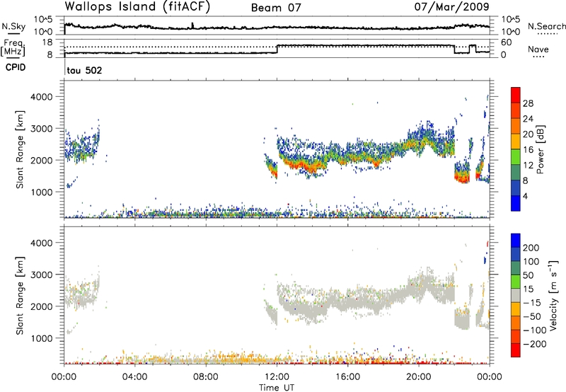This screenshot has height=392, width=566.
Task: Click the rightmost '00:00' time tick label
Action: click(x=489, y=377)
